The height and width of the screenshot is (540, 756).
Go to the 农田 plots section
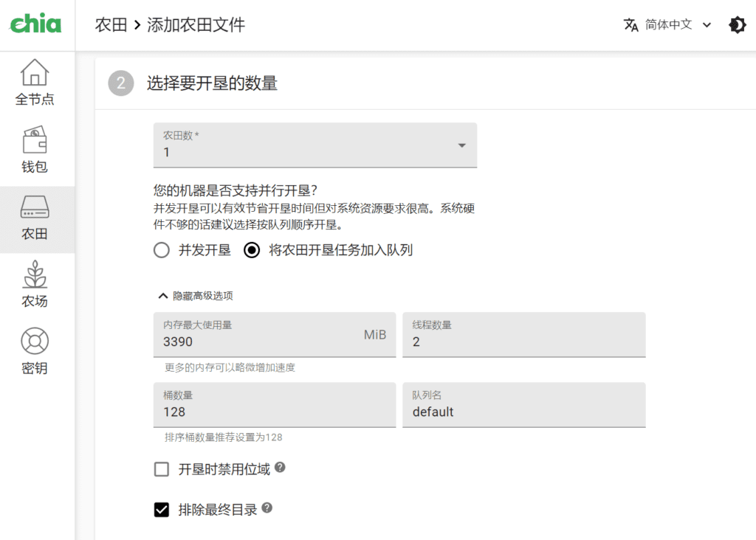[35, 218]
